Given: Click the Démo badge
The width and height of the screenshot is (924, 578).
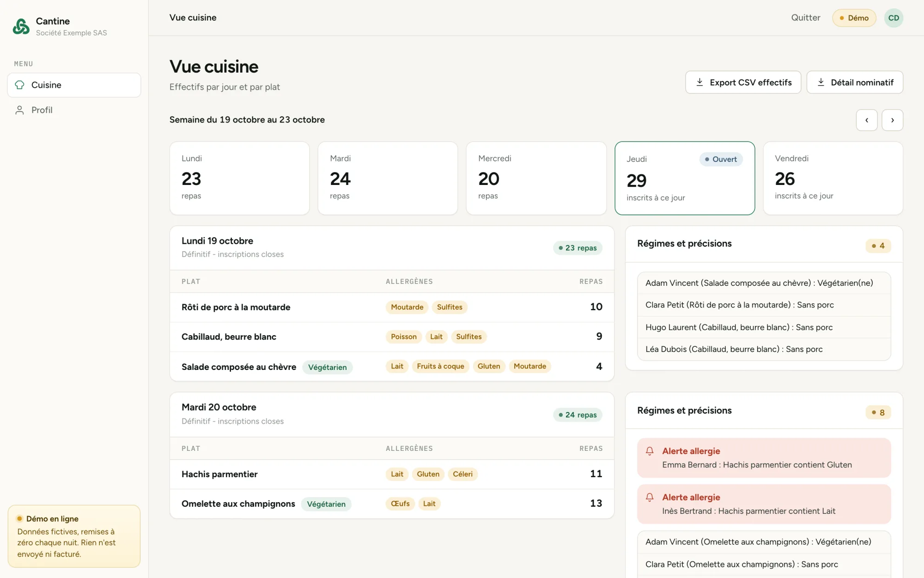Looking at the screenshot, I should point(854,18).
